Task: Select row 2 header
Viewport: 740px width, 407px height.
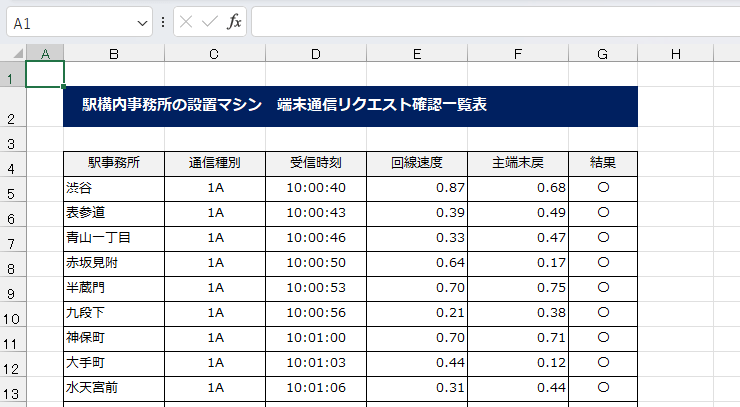Action: 13,107
